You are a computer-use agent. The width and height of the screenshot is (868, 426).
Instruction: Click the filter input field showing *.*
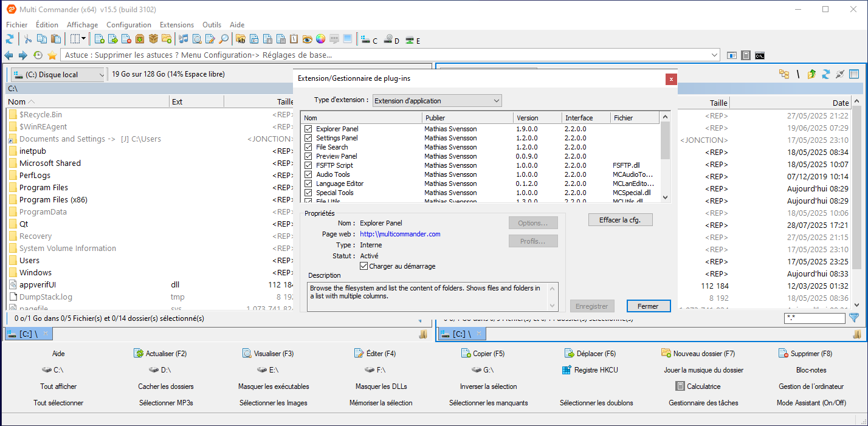coord(814,318)
